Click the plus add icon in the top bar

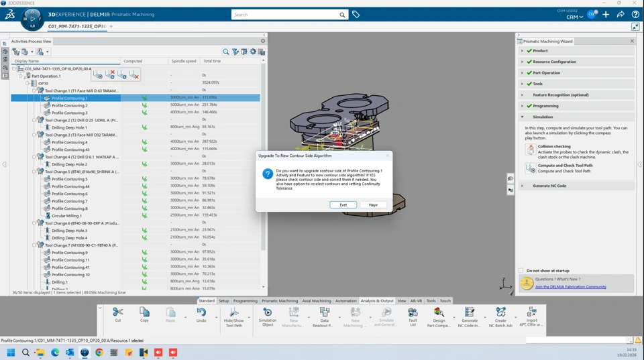point(606,14)
